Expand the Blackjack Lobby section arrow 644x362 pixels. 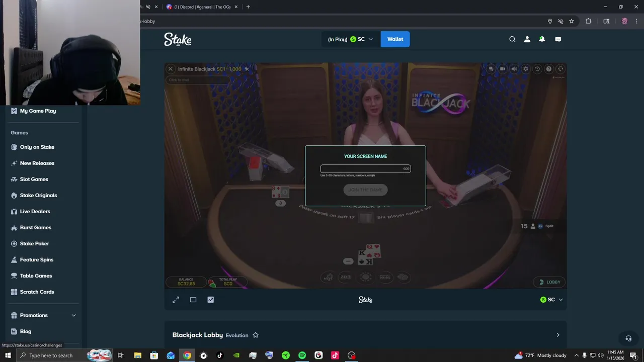[x=557, y=335]
